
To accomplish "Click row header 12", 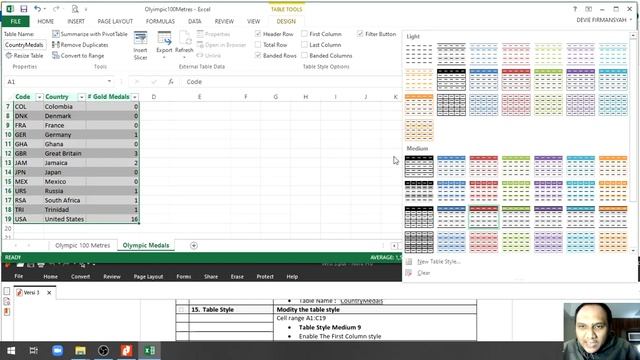I will coord(8,153).
